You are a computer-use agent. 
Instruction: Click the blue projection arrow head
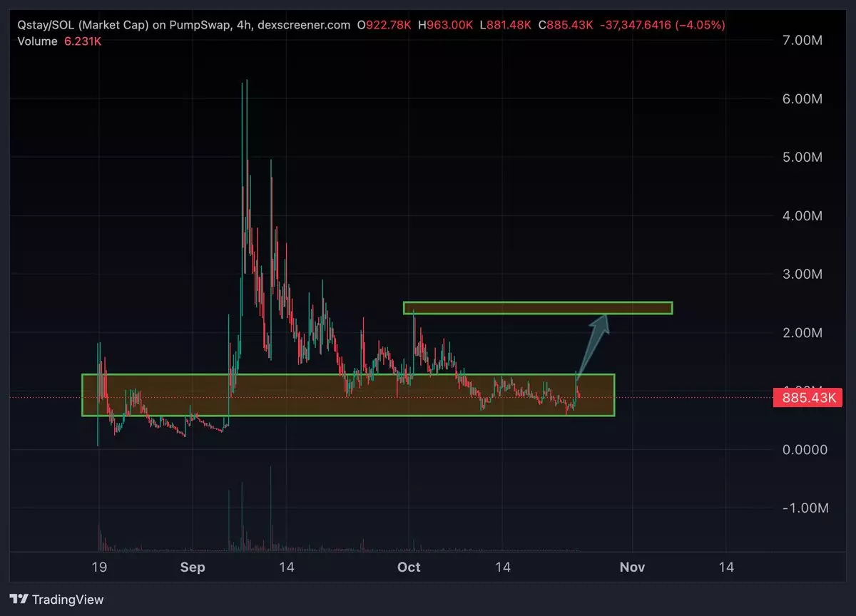click(x=603, y=323)
